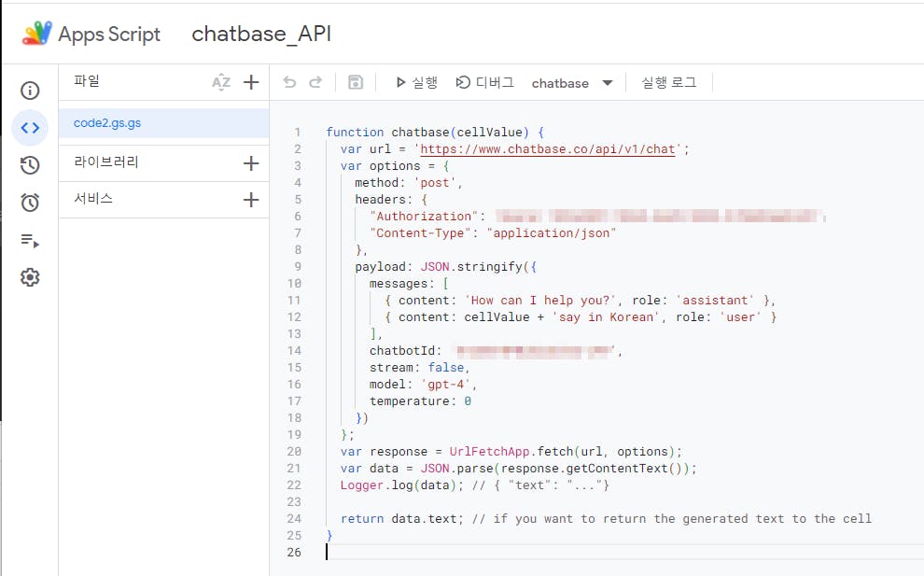The height and width of the screenshot is (576, 924).
Task: Click the Redo arrow in toolbar
Action: pyautogui.click(x=315, y=82)
